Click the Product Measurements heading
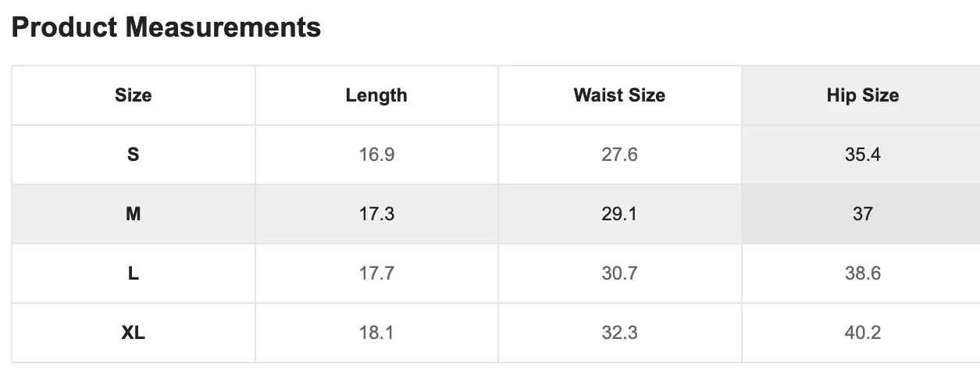Viewport: 980px width, 371px height. coord(166,27)
